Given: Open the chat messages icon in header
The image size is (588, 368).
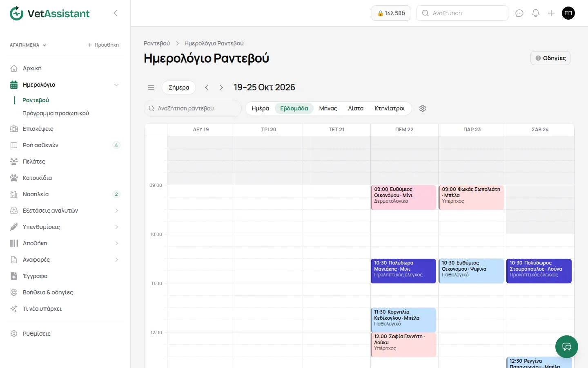Looking at the screenshot, I should (519, 13).
